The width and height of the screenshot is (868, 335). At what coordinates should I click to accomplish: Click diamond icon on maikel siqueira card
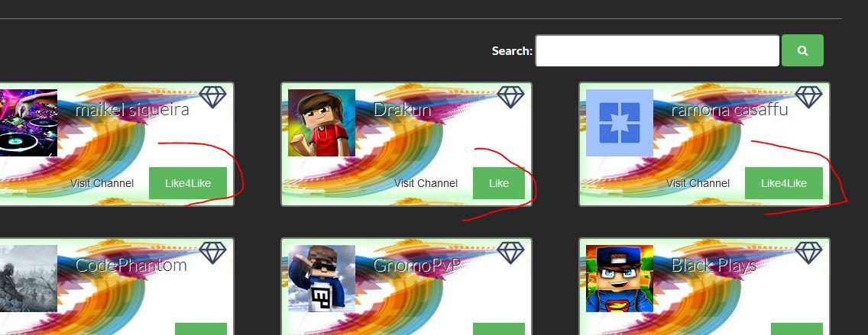pyautogui.click(x=212, y=97)
